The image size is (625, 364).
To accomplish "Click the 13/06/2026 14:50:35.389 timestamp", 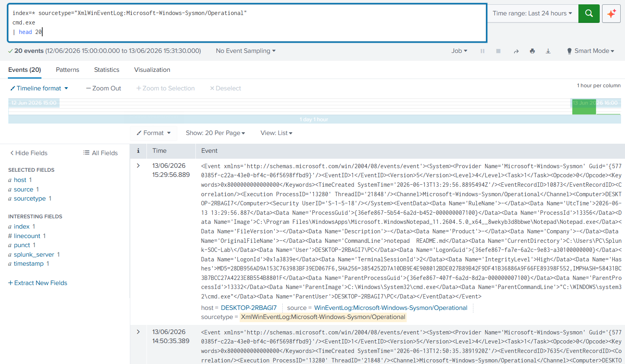I will 171,336.
